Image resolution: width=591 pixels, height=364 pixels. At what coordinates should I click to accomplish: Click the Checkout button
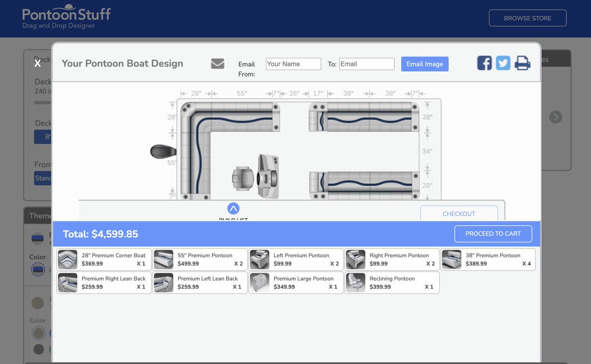[x=459, y=213]
